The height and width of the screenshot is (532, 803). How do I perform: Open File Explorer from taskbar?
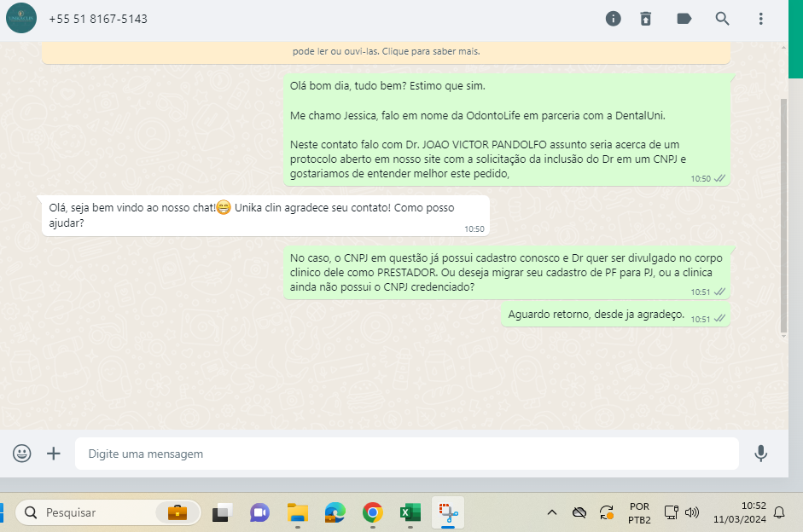298,512
